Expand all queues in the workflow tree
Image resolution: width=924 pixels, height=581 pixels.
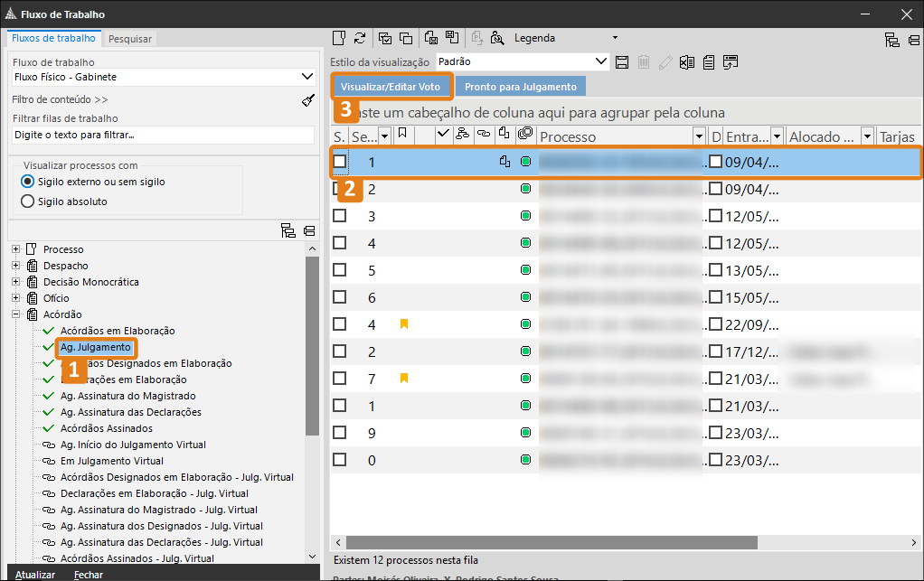click(288, 230)
